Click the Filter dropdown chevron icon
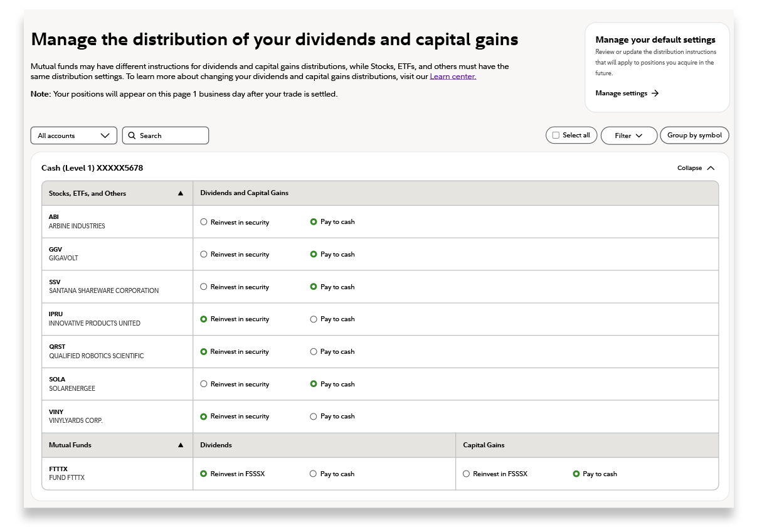 (x=640, y=136)
